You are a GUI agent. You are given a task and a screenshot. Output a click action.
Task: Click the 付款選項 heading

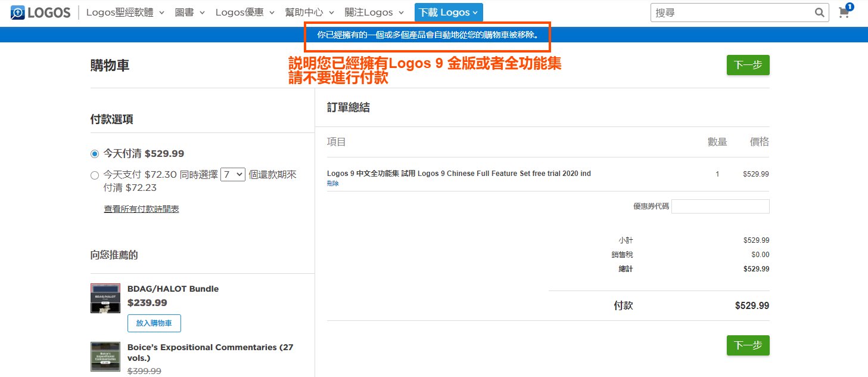tap(112, 119)
